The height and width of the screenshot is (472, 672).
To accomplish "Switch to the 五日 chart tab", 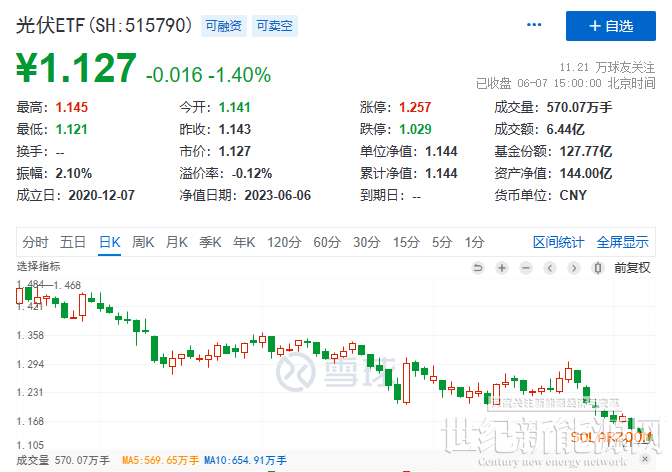I will [x=72, y=242].
